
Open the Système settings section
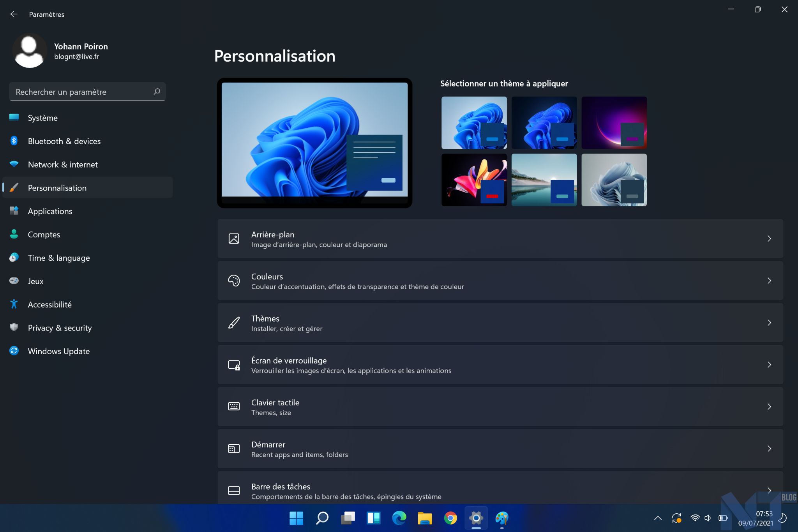[x=42, y=117]
